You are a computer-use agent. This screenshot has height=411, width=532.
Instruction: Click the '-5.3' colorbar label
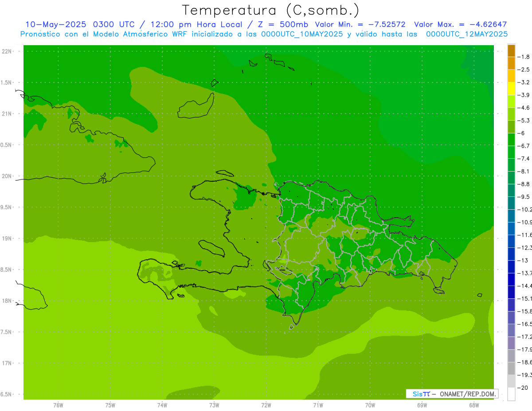[524, 120]
